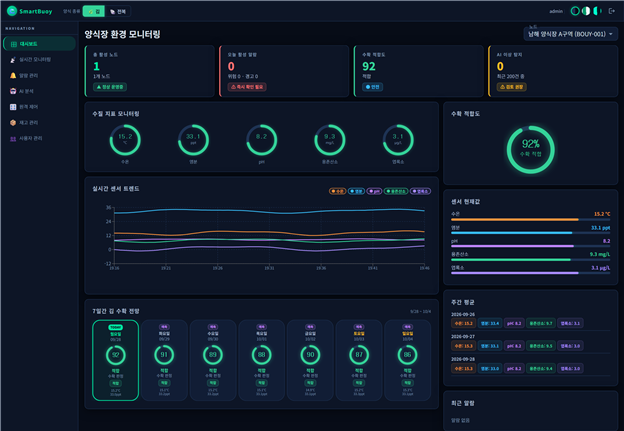This screenshot has height=431, width=624.
Task: Open the 남해 양식장 A구역 (BOUY-001) node dropdown
Action: [571, 34]
